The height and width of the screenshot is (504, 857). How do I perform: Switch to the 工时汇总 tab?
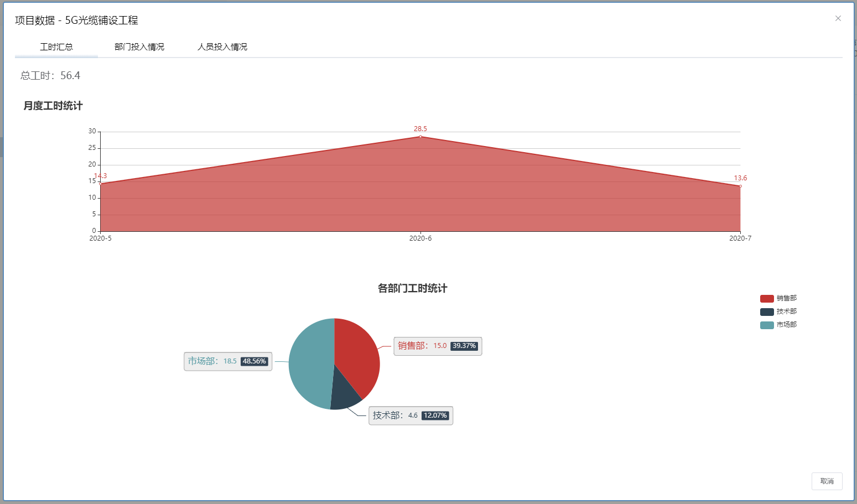[56, 47]
